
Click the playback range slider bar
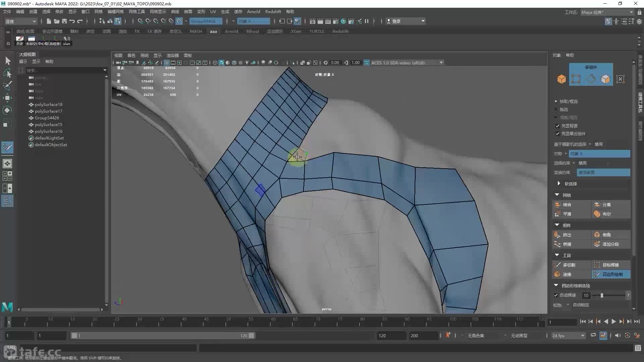(x=163, y=336)
